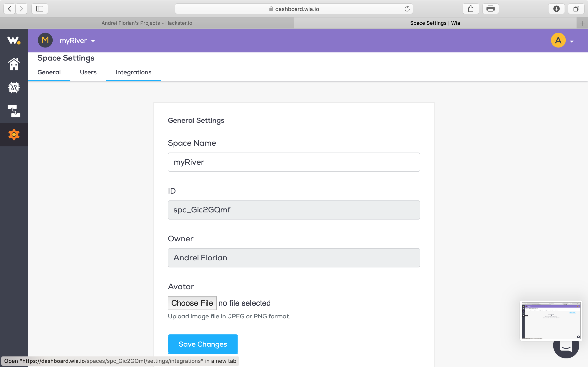This screenshot has width=588, height=367.
Task: Toggle the Safari sidebar button
Action: [40, 9]
